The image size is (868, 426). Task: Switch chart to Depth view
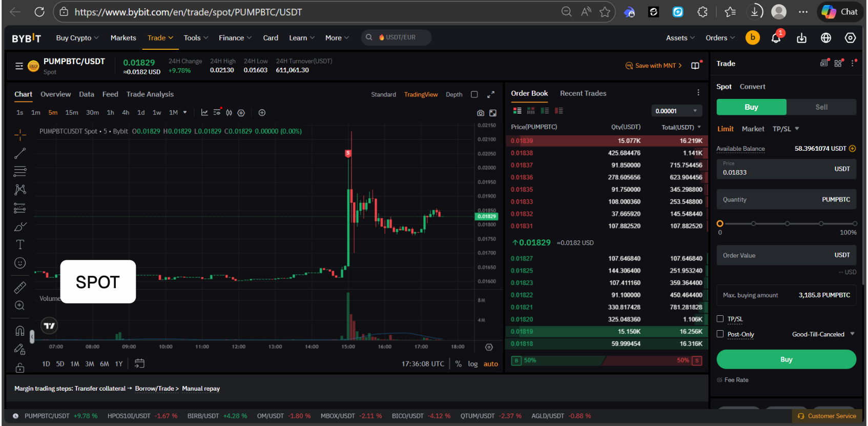(454, 94)
